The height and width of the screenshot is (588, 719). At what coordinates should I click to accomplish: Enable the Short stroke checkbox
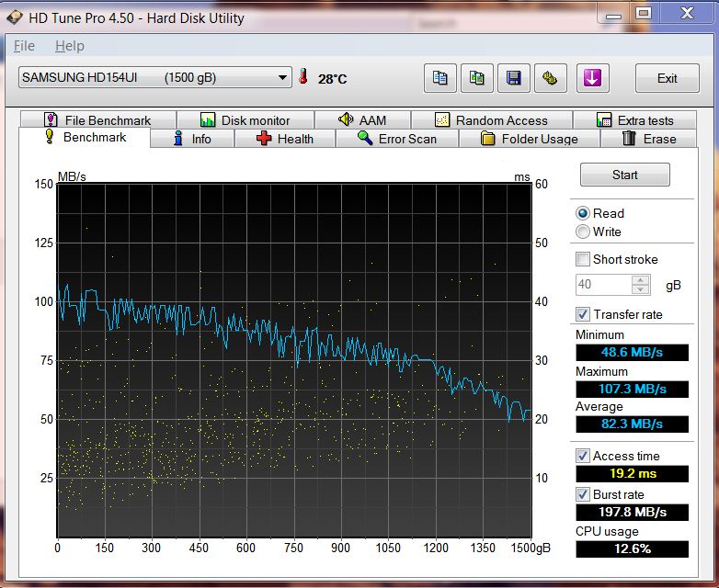coord(583,259)
